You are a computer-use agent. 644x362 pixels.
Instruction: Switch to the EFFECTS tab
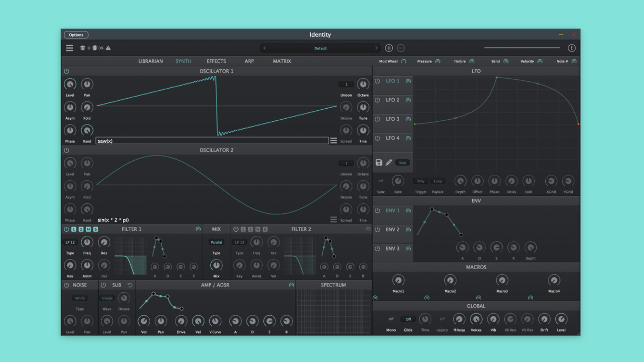(216, 61)
